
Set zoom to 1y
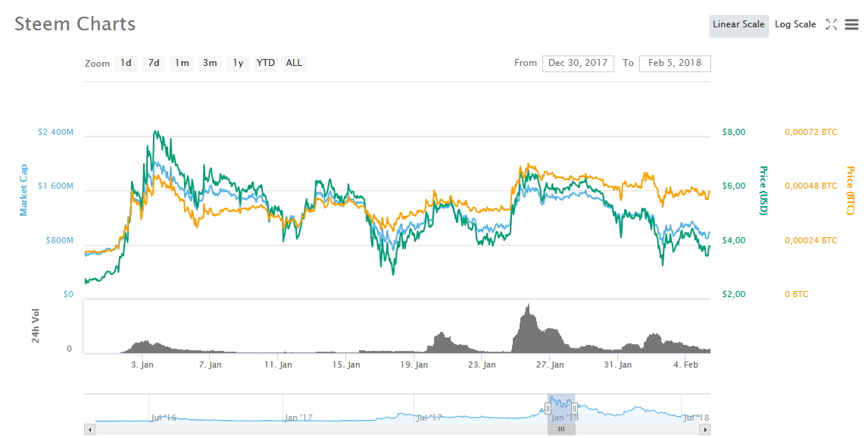[238, 63]
